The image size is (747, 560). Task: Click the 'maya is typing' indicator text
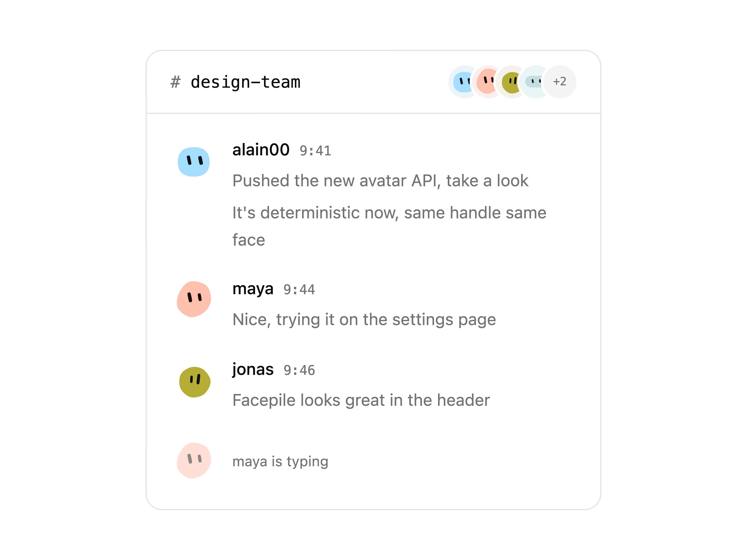[x=280, y=461]
